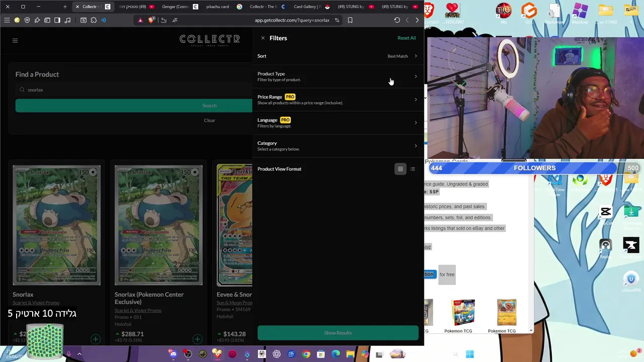644x362 pixels.
Task: Open a new browser tab
Action: tap(65, 7)
